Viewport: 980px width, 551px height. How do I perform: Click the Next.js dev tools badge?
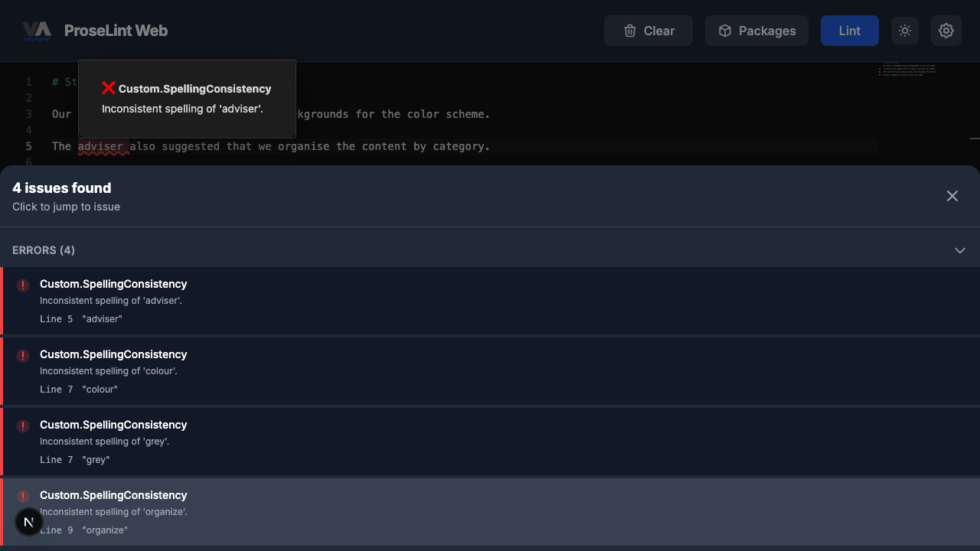click(28, 522)
